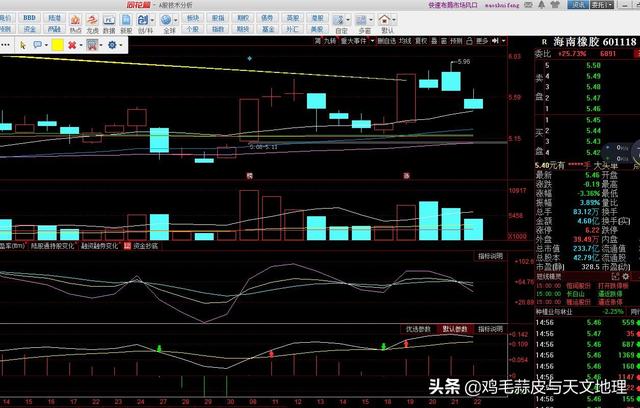
Task: Open the 创/科 board icon
Action: tap(143, 20)
